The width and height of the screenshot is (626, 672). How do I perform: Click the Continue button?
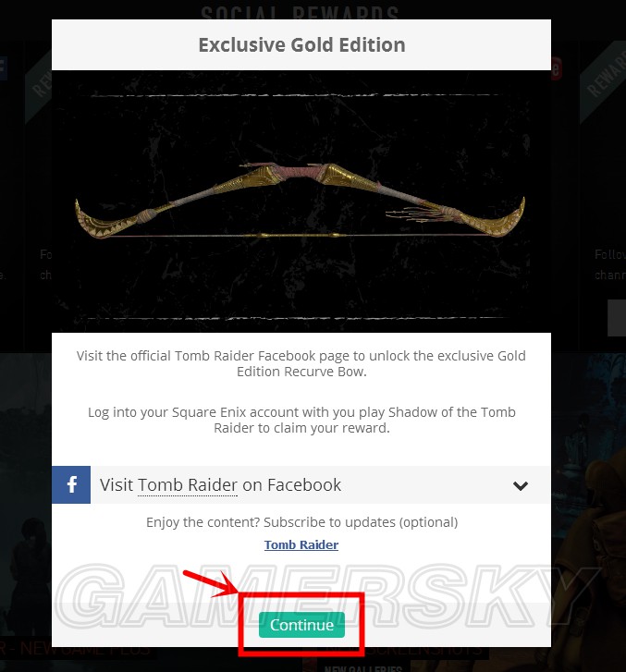[x=301, y=625]
